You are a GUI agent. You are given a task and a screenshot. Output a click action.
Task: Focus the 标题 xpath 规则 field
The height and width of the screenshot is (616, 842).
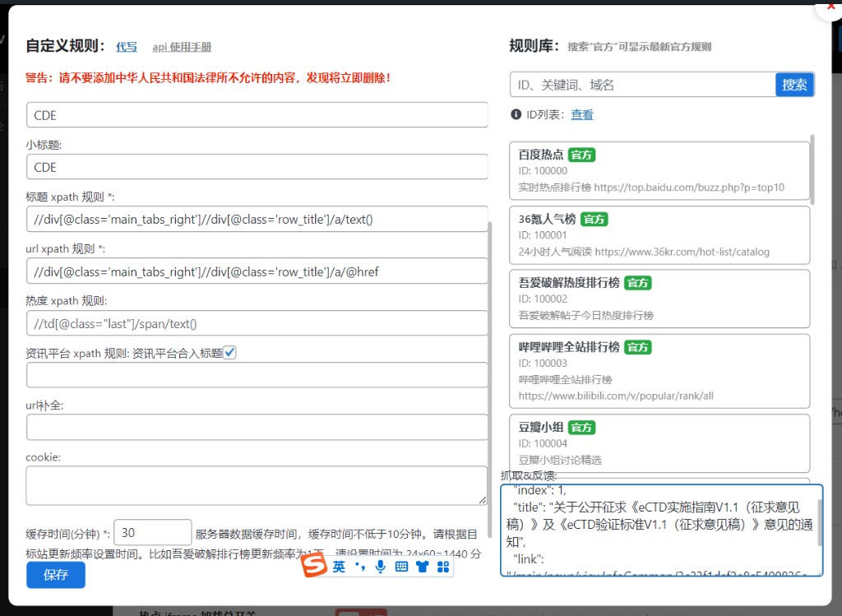pos(257,219)
